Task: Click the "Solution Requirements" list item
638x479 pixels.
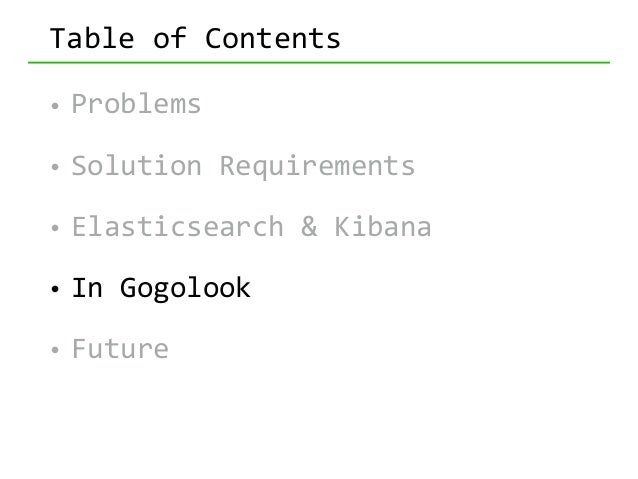Action: point(242,166)
